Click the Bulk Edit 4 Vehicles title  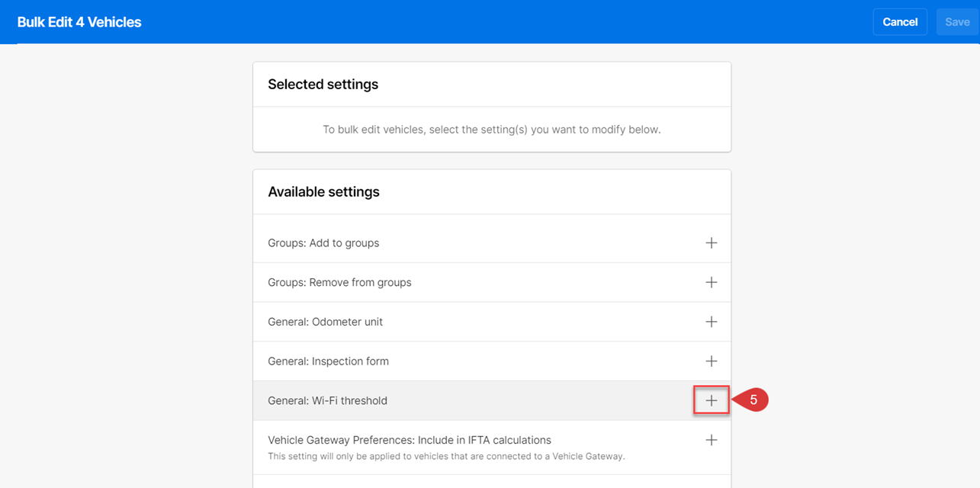79,22
